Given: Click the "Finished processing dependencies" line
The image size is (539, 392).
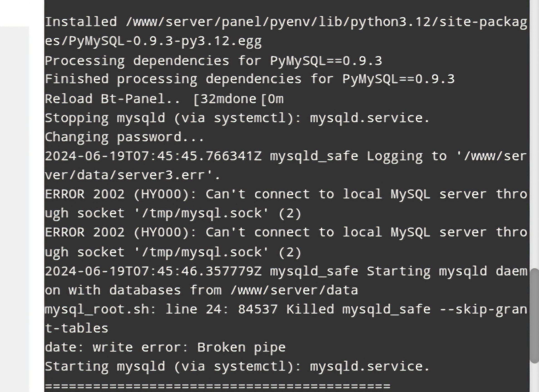Looking at the screenshot, I should click(250, 79).
